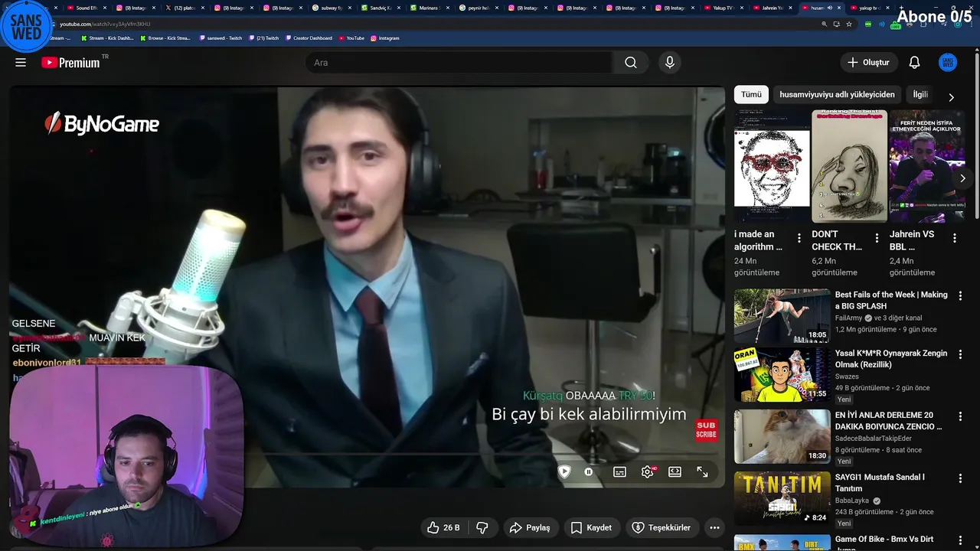Open the account avatar menu
Screen dimensions: 980x551
click(x=948, y=63)
